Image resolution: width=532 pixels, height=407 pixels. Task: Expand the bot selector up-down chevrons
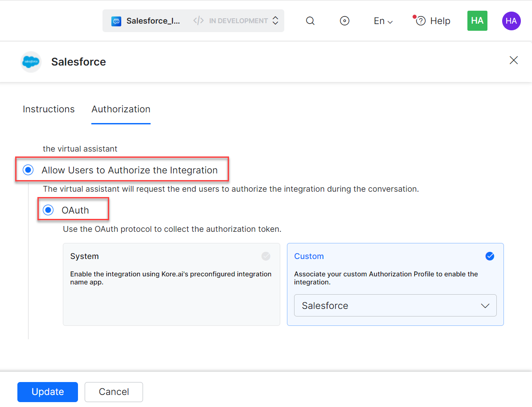click(275, 21)
